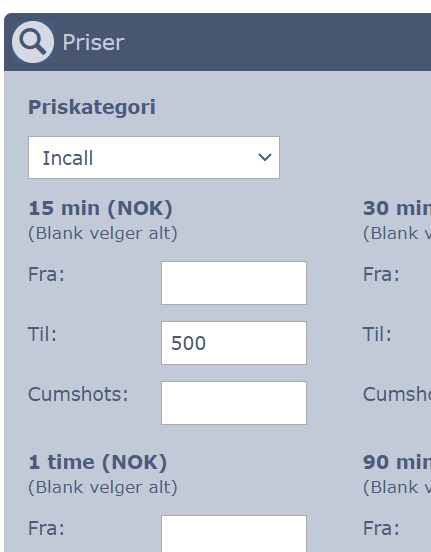
Task: Focus the 1 time Fra input field
Action: [234, 534]
